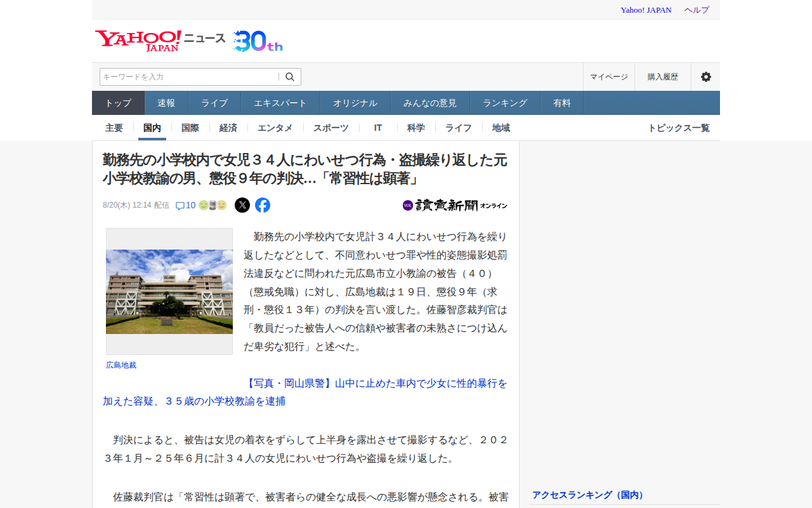The width and height of the screenshot is (812, 508).
Task: Share the article on Facebook
Action: pos(263,205)
